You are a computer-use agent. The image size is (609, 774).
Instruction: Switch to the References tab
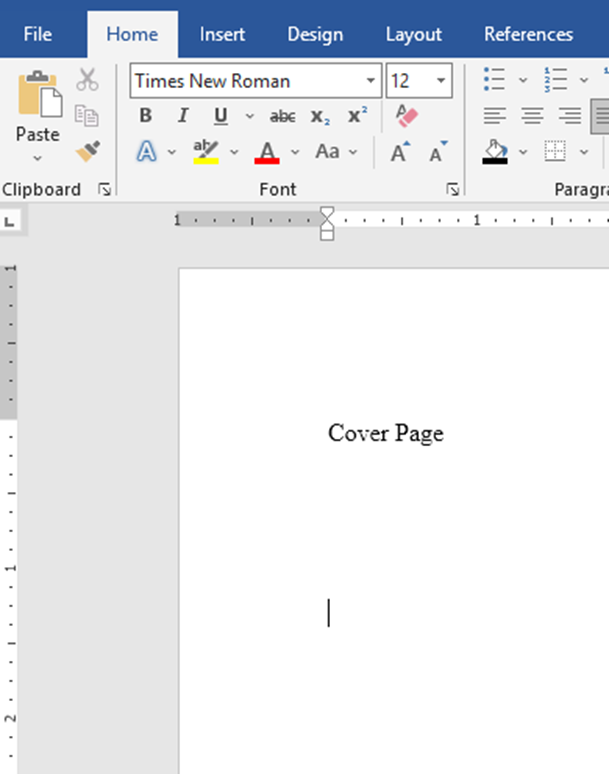tap(529, 35)
